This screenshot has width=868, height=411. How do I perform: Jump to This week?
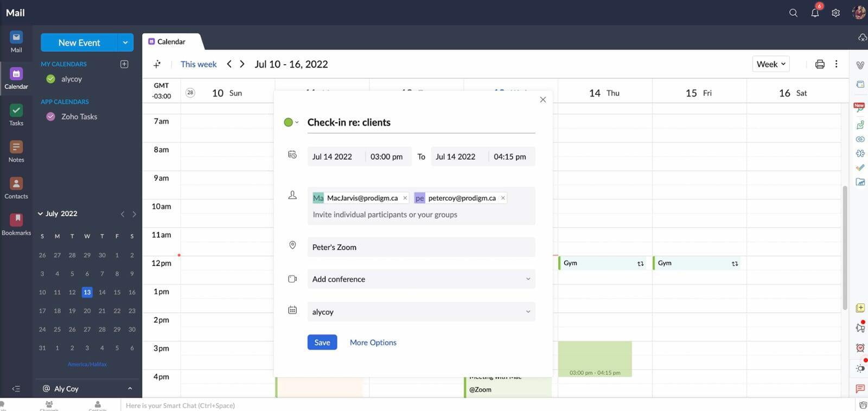pyautogui.click(x=199, y=64)
